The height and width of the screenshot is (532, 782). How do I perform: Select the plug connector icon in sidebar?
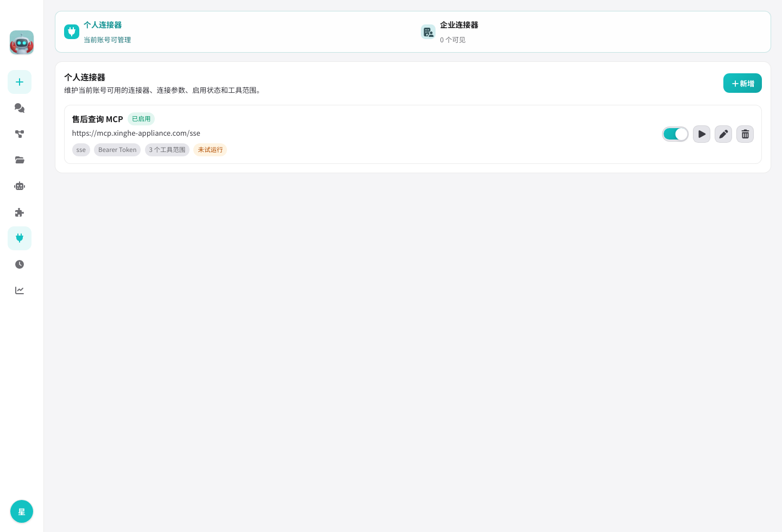tap(20, 238)
